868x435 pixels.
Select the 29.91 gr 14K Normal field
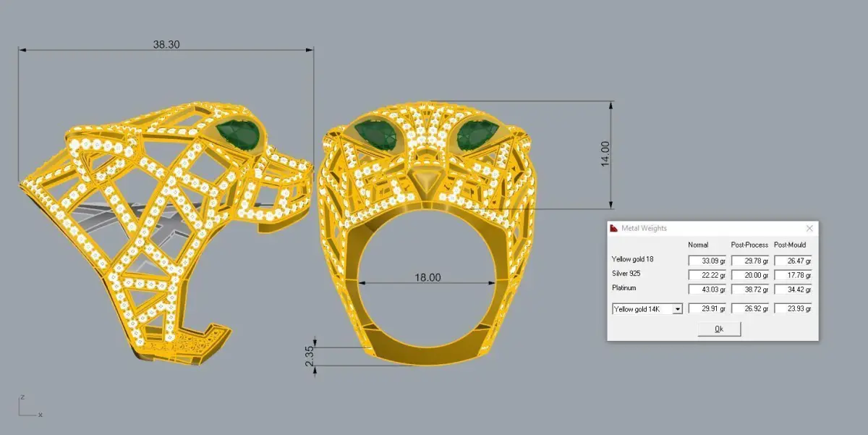tap(707, 308)
